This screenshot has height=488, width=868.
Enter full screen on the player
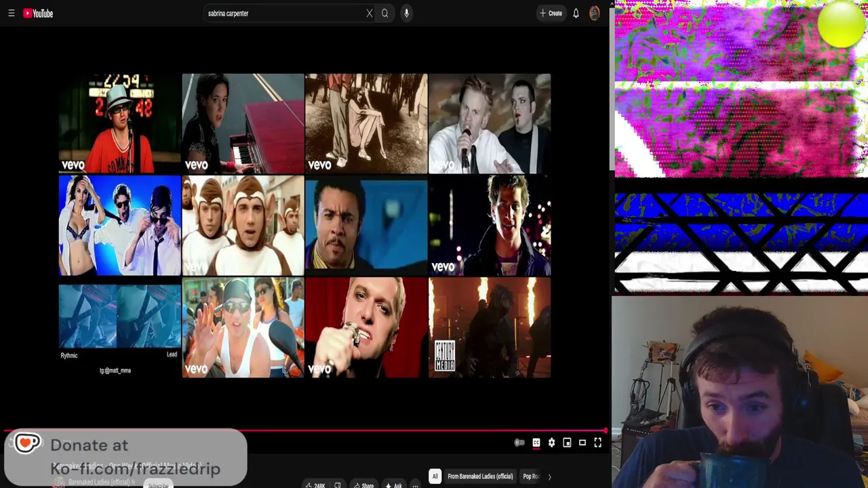tap(598, 443)
